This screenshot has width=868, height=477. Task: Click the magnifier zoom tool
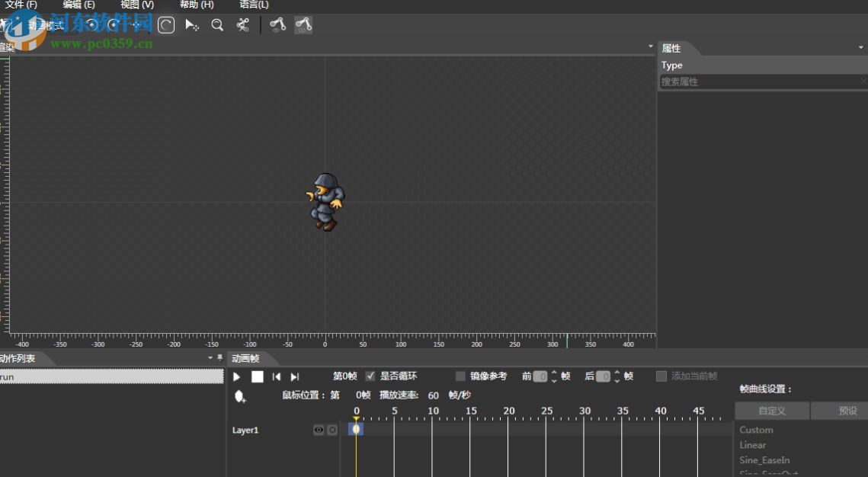tap(217, 25)
